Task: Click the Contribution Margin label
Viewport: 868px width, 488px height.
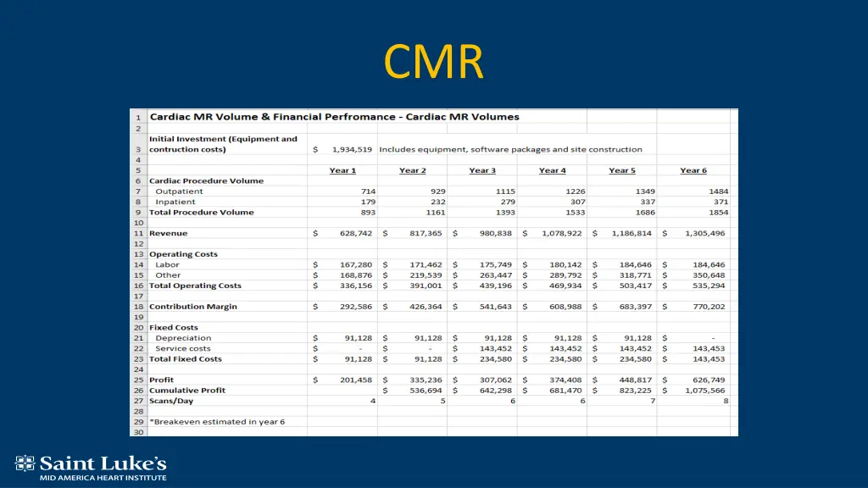Action: (193, 307)
